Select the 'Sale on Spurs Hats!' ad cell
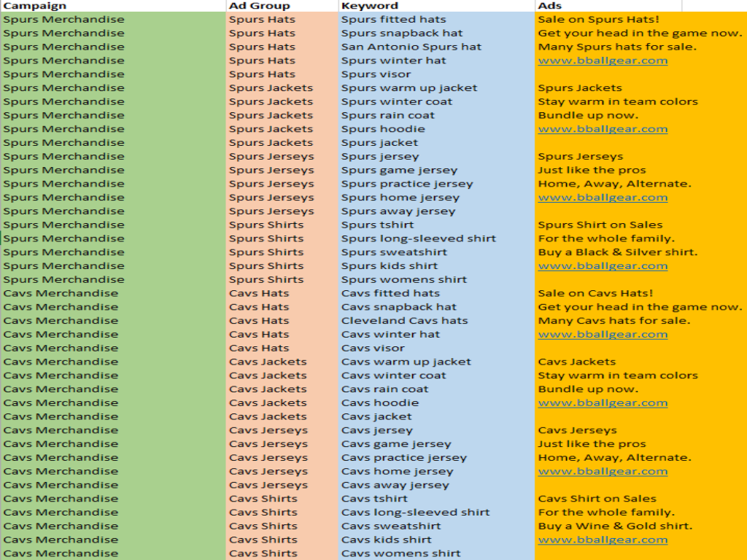 pyautogui.click(x=598, y=20)
